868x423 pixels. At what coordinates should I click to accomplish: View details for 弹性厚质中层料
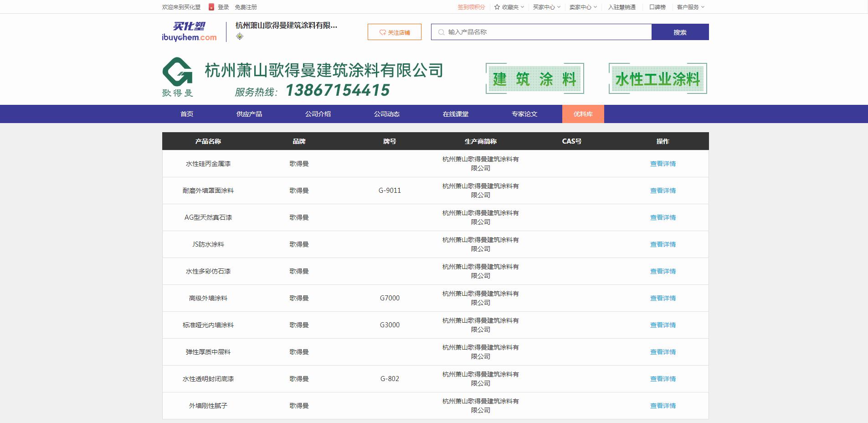tap(663, 352)
